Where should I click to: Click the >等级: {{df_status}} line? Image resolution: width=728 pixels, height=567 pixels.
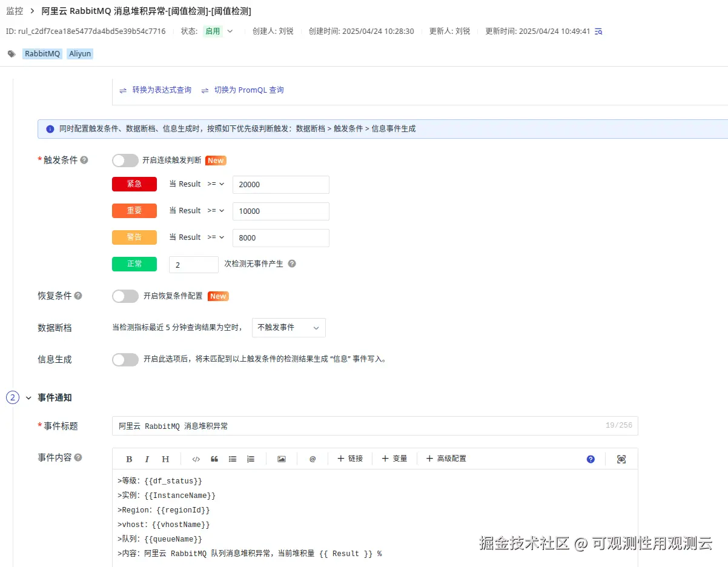pyautogui.click(x=160, y=481)
